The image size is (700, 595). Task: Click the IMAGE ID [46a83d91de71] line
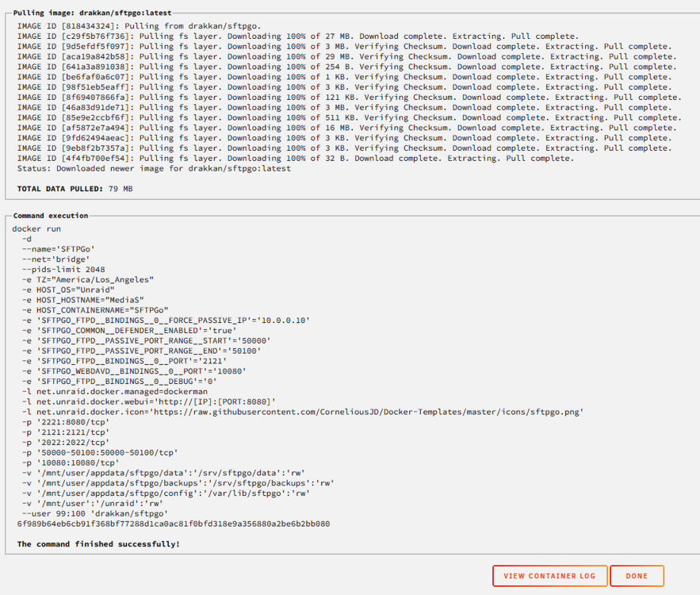[x=344, y=108]
